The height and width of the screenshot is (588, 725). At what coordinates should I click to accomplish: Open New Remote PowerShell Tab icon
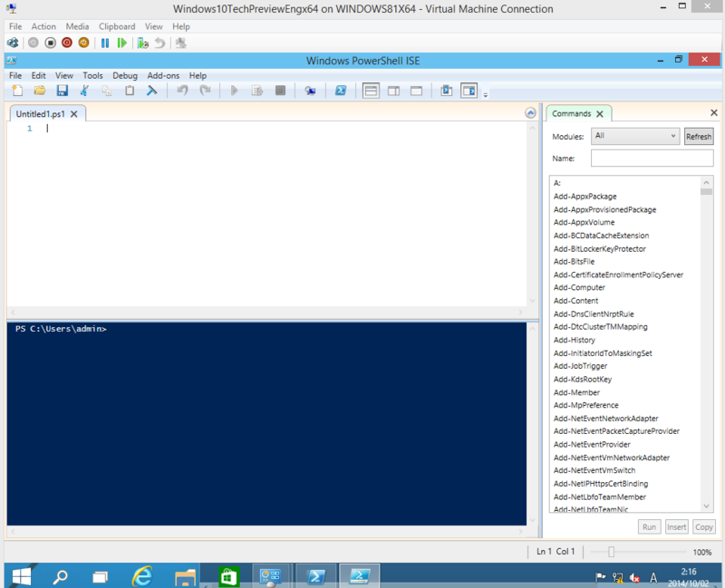[310, 91]
